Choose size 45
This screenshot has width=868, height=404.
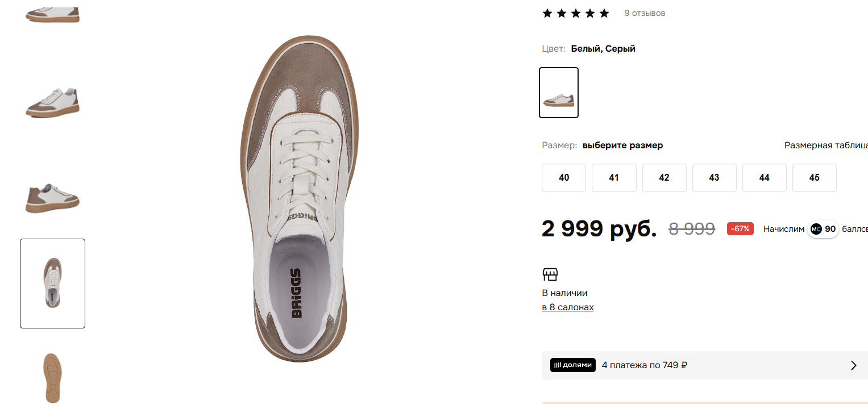pyautogui.click(x=814, y=178)
